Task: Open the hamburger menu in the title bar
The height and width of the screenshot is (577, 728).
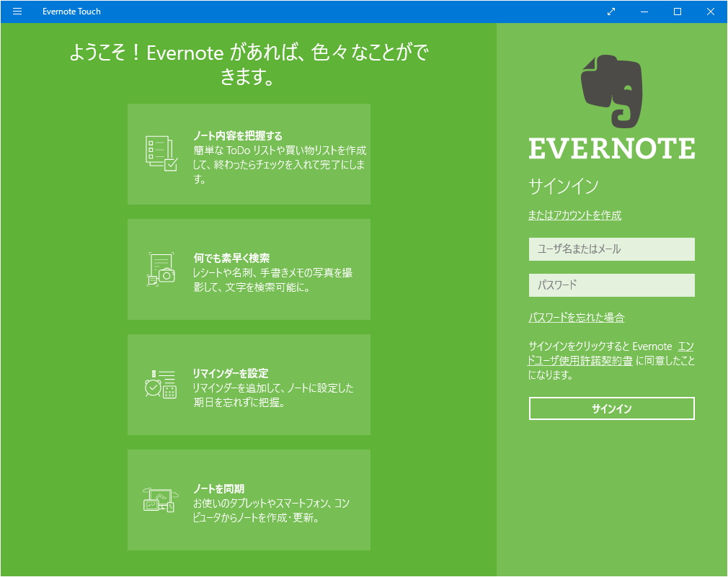Action: pos(17,12)
